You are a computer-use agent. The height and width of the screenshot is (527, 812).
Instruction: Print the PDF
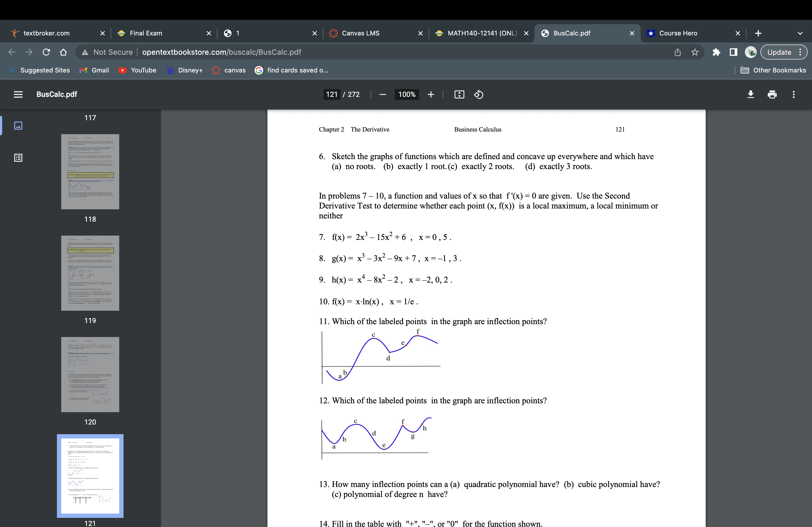click(x=772, y=94)
